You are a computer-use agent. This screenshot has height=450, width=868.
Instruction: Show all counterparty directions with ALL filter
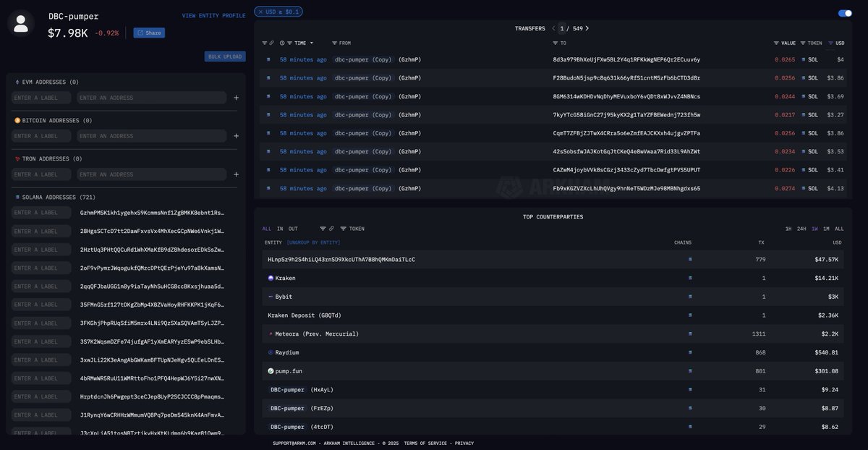tap(267, 229)
